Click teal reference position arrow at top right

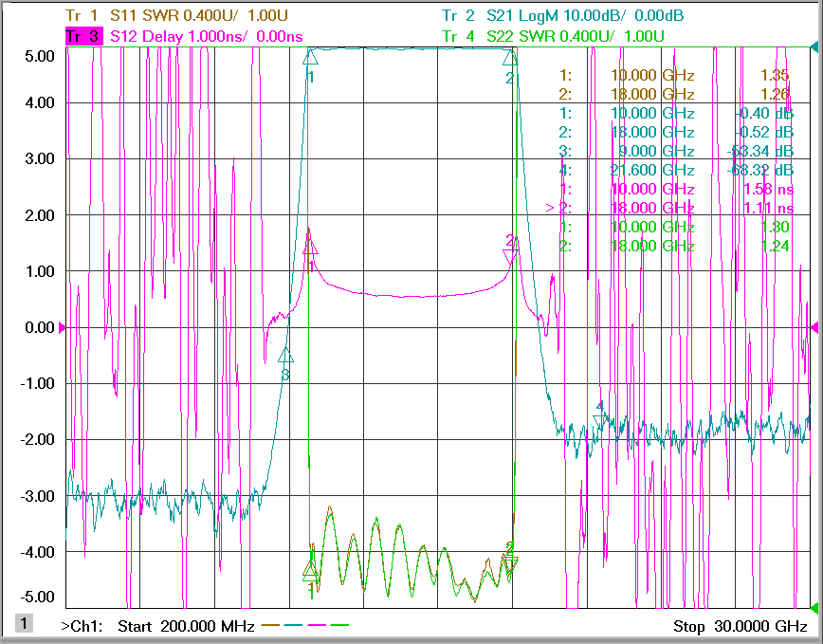click(814, 47)
